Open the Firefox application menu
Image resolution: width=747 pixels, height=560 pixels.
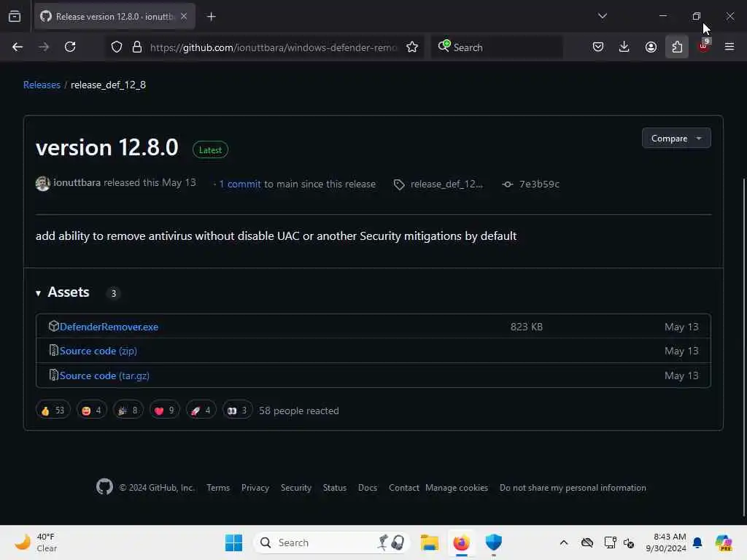point(729,47)
